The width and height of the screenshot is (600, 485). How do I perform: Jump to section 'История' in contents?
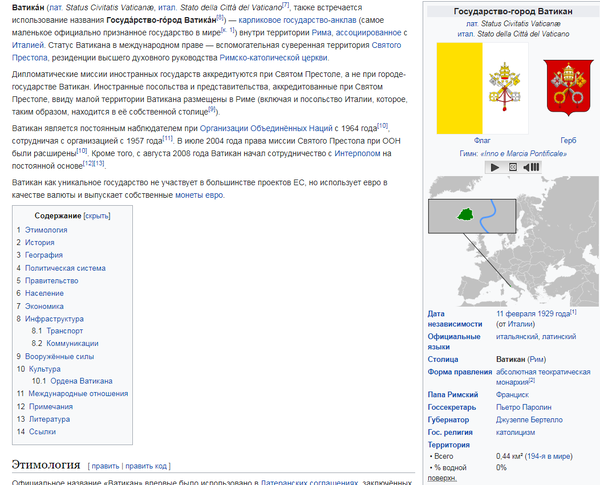[x=39, y=243]
